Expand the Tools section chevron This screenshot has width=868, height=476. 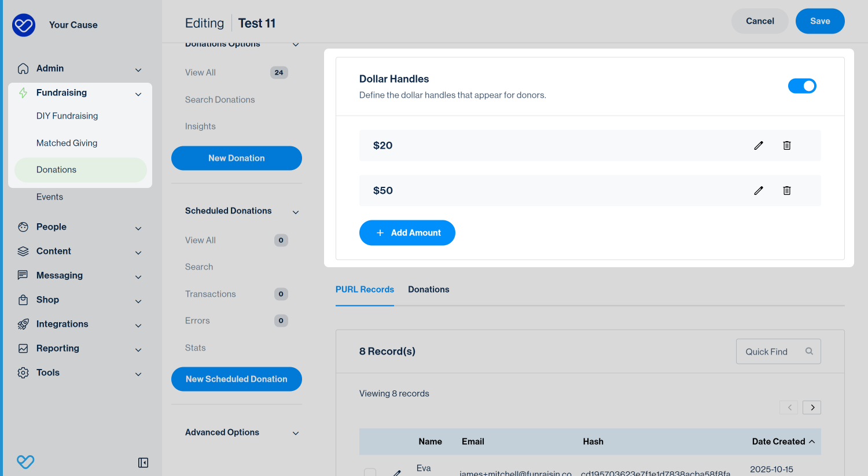click(138, 374)
